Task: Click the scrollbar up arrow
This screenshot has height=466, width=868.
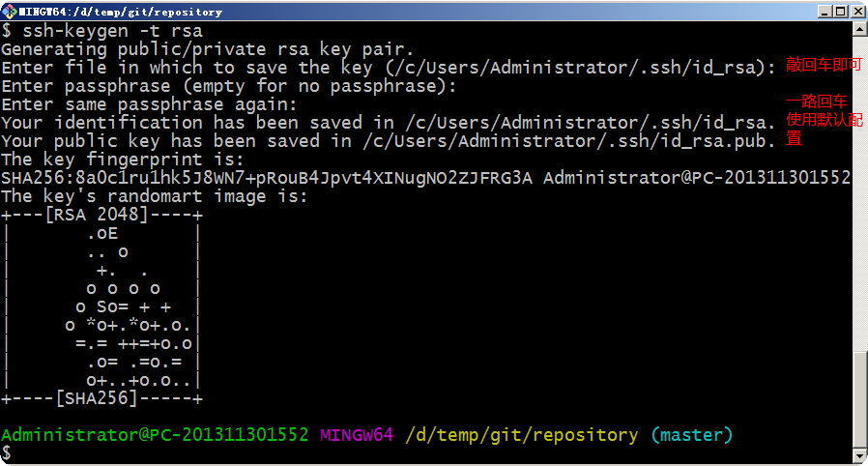Action: [x=859, y=31]
